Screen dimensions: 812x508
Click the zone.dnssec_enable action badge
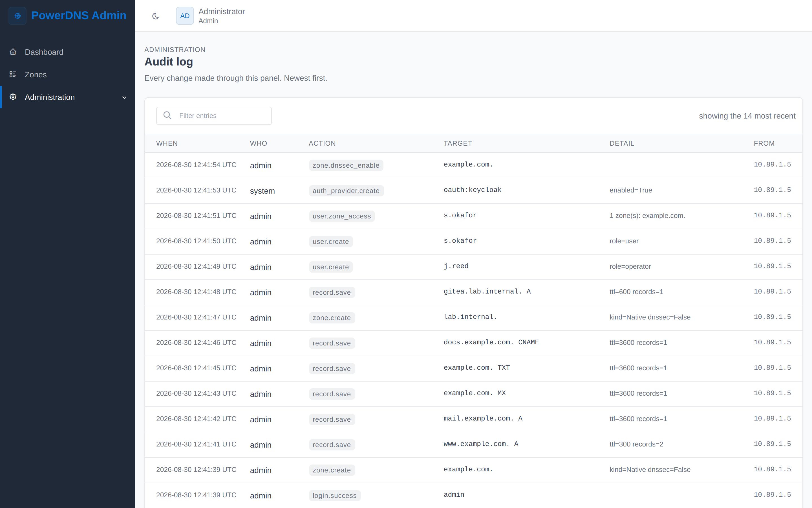click(346, 165)
